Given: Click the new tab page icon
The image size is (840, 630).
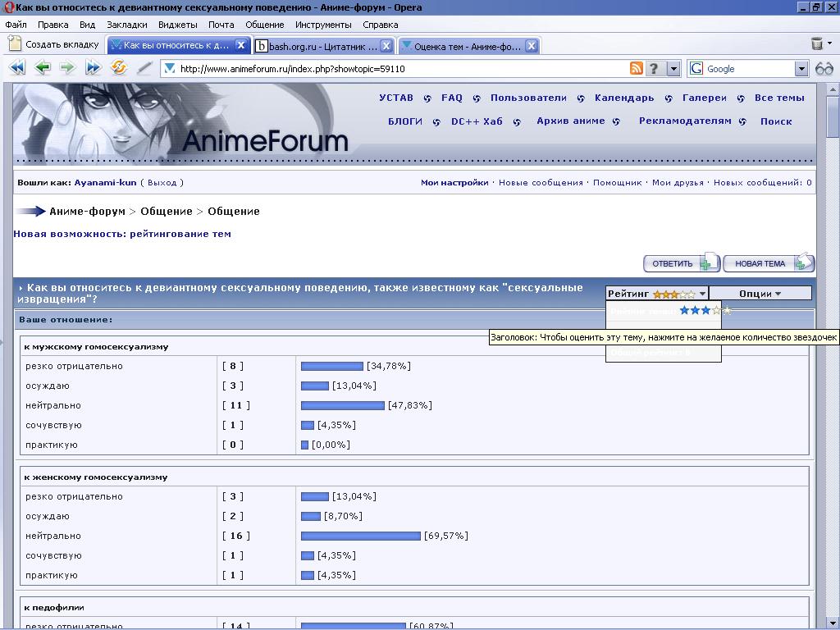Looking at the screenshot, I should coord(15,44).
